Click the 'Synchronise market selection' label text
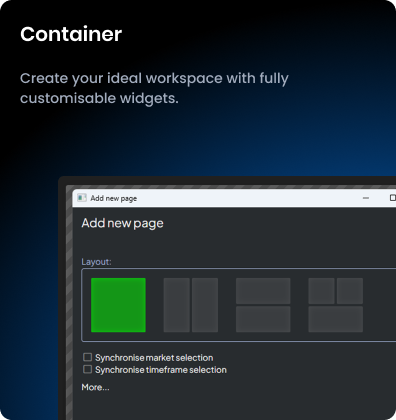The height and width of the screenshot is (420, 396). [154, 358]
